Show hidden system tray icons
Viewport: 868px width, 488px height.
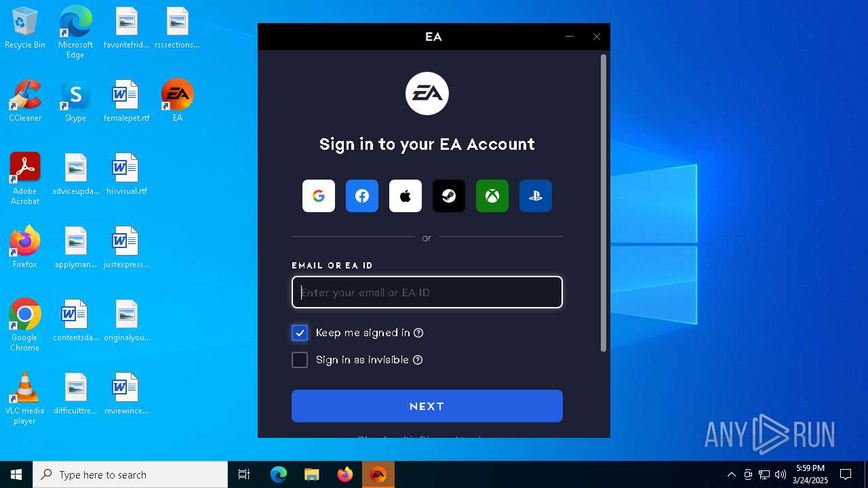point(731,474)
